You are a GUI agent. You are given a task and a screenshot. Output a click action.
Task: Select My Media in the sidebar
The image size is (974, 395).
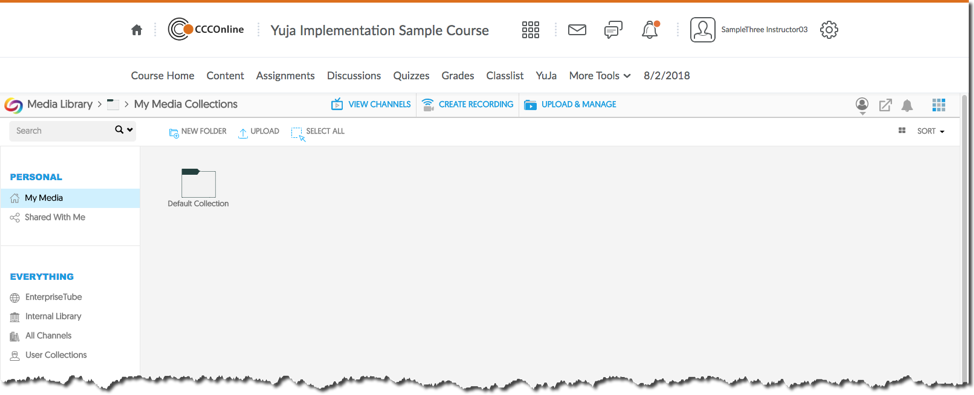70,198
